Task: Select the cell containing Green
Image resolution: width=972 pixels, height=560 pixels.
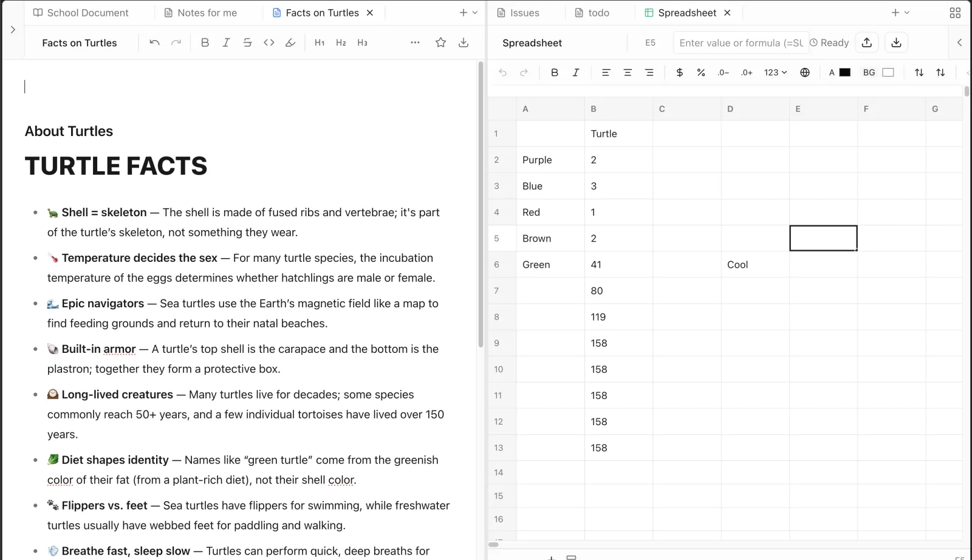Action: pos(550,265)
